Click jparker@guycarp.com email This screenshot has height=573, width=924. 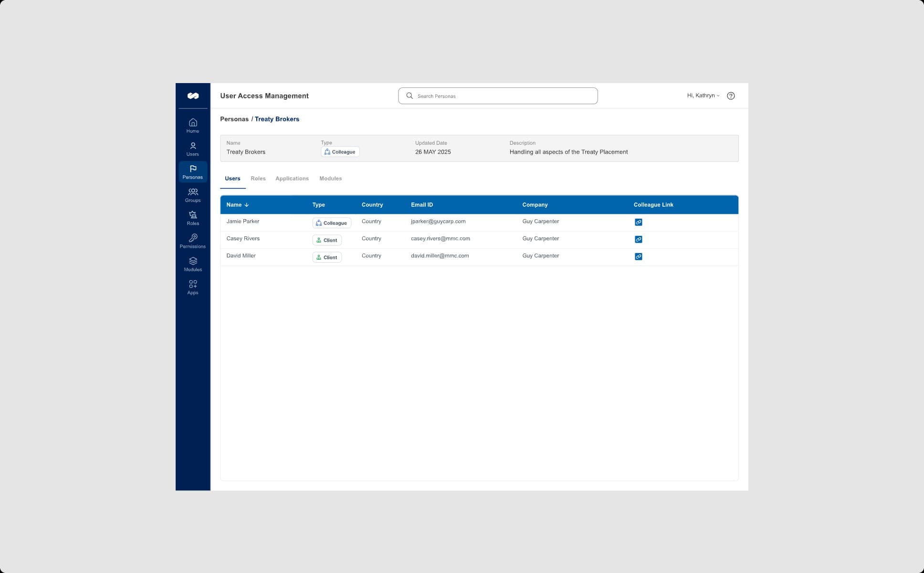click(x=438, y=222)
